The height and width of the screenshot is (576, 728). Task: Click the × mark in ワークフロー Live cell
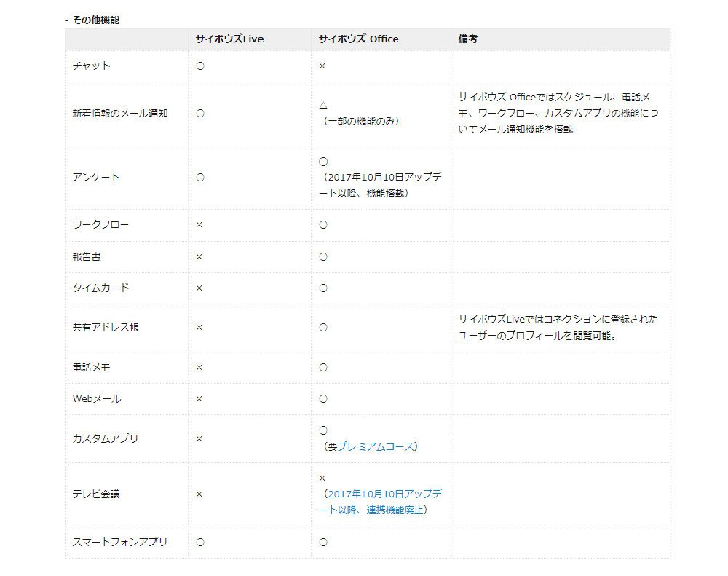pyautogui.click(x=199, y=225)
